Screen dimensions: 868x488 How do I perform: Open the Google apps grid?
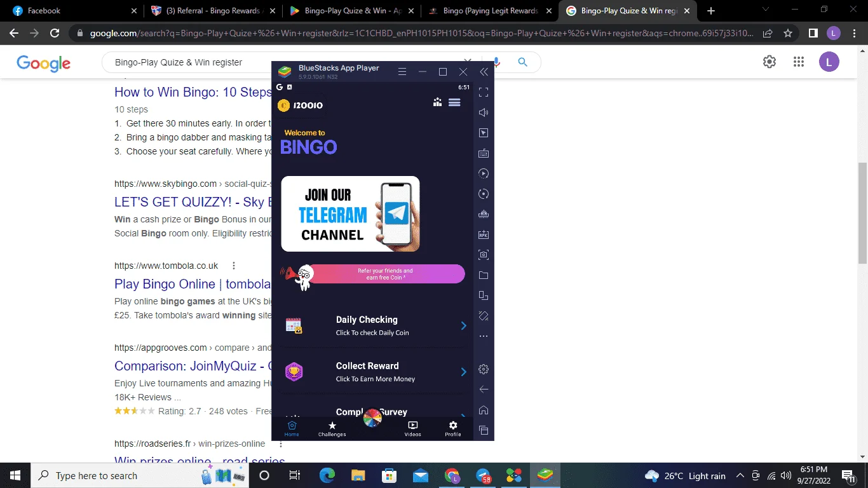pyautogui.click(x=799, y=62)
